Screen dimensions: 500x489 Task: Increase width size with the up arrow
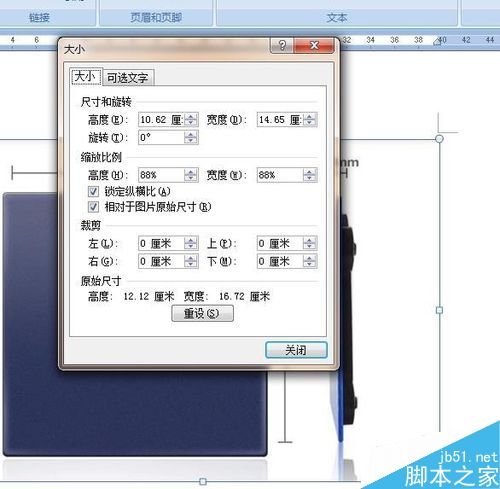[310, 116]
